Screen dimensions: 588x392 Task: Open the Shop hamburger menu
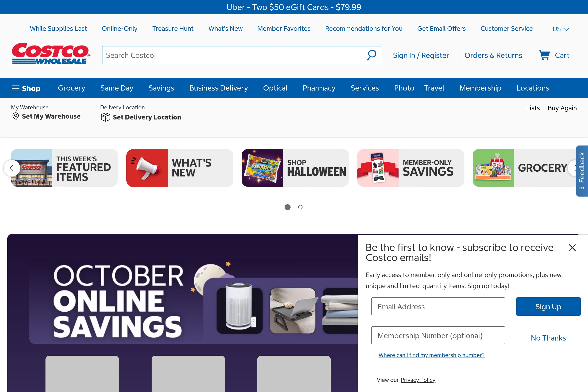coord(26,88)
